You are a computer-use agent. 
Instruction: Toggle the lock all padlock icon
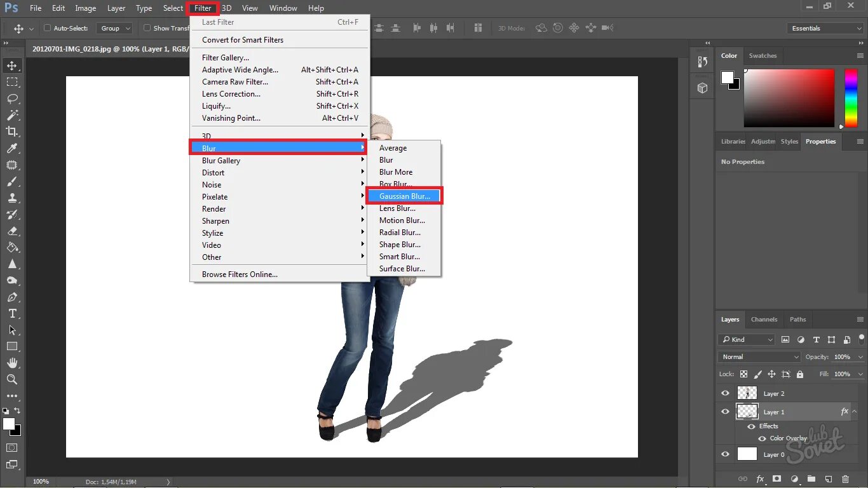[x=800, y=374]
